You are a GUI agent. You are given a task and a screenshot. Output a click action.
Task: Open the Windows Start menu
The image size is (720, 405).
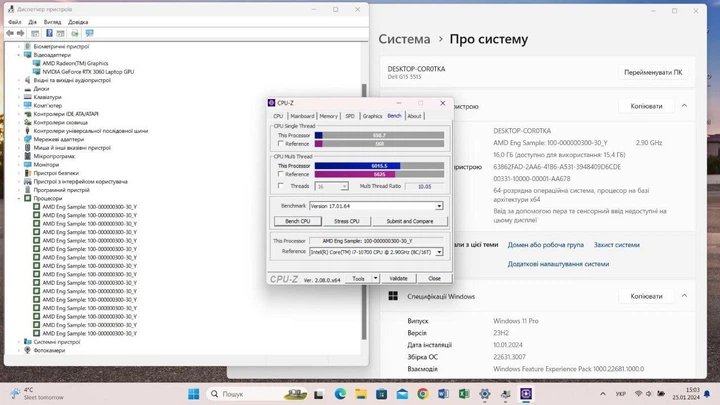(x=194, y=394)
